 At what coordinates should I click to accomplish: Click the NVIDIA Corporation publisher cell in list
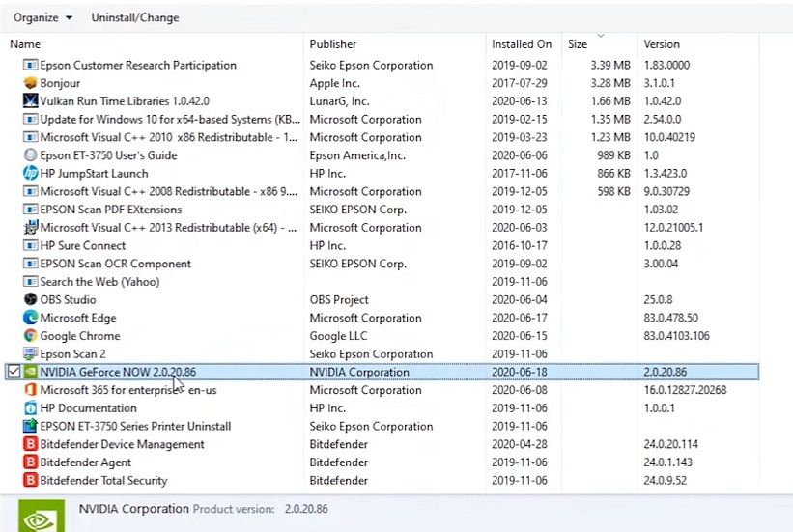point(359,372)
